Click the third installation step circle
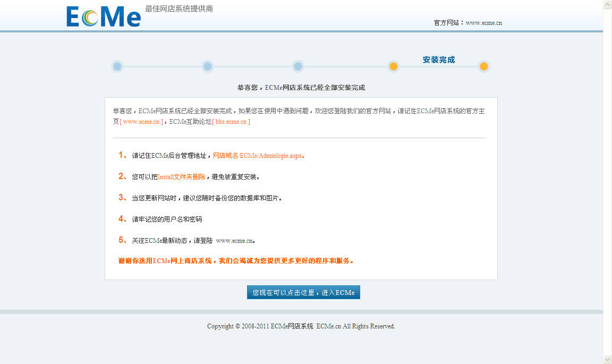Screen dimensions: 612x364 298,66
